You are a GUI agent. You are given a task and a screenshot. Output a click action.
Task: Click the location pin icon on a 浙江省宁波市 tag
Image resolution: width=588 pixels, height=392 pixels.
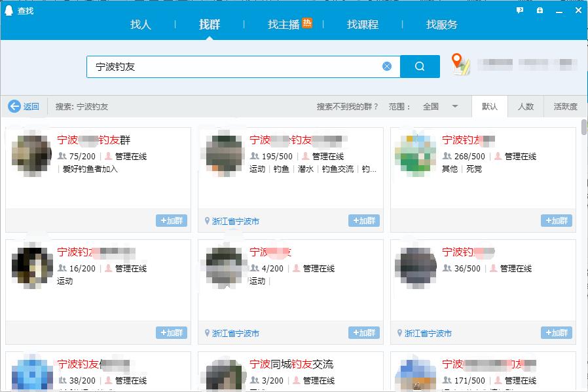[205, 221]
